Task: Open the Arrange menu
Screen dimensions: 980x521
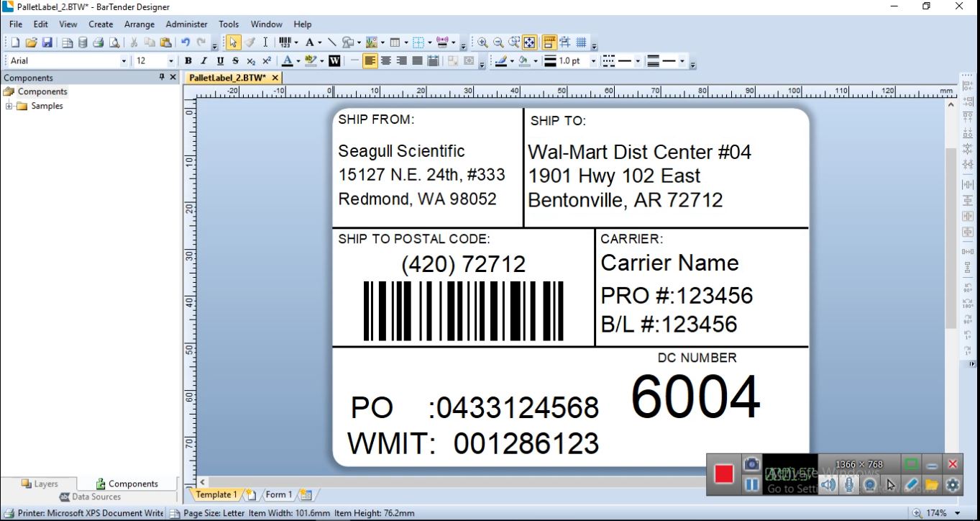Action: coord(139,24)
